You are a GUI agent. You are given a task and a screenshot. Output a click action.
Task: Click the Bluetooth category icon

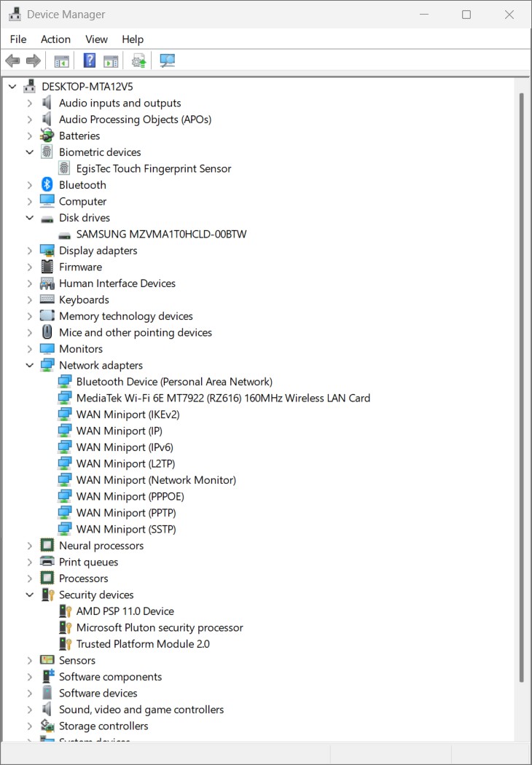(47, 185)
